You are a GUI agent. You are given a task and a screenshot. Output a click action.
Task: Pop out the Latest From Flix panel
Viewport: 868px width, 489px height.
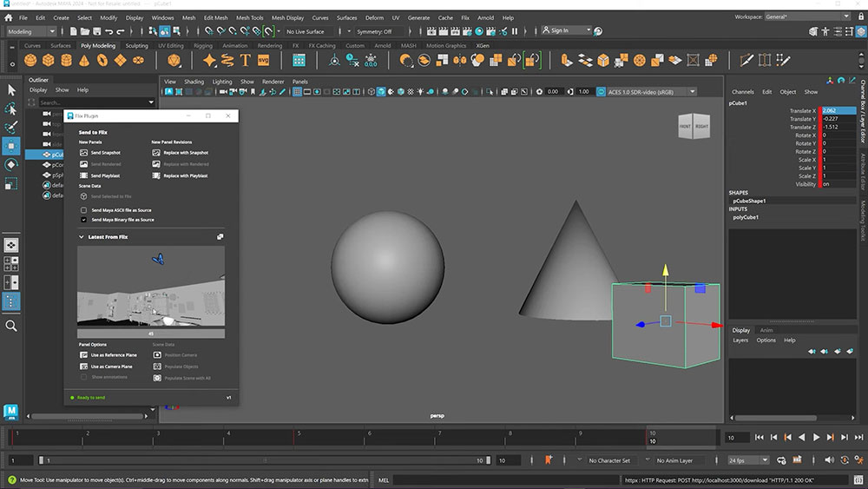click(220, 236)
